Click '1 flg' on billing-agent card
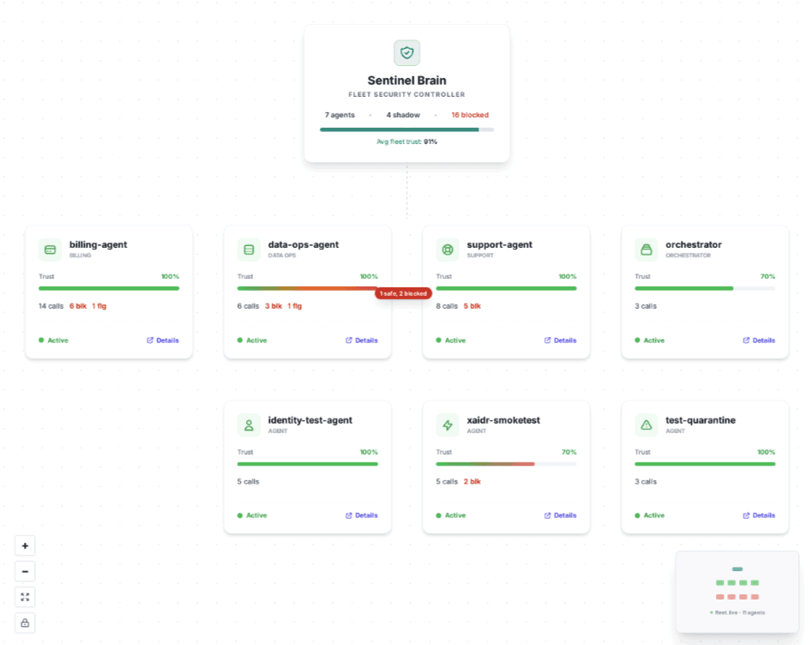Screen dimensions: 812x645 [99, 306]
